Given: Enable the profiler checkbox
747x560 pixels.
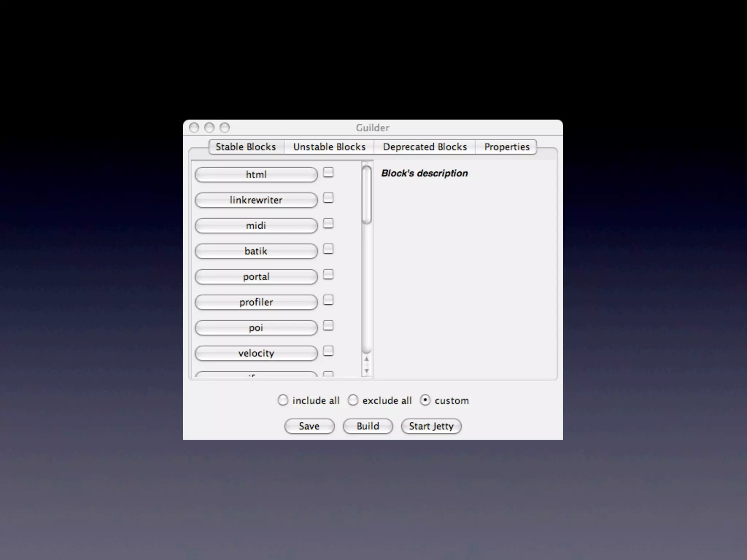Looking at the screenshot, I should point(328,300).
